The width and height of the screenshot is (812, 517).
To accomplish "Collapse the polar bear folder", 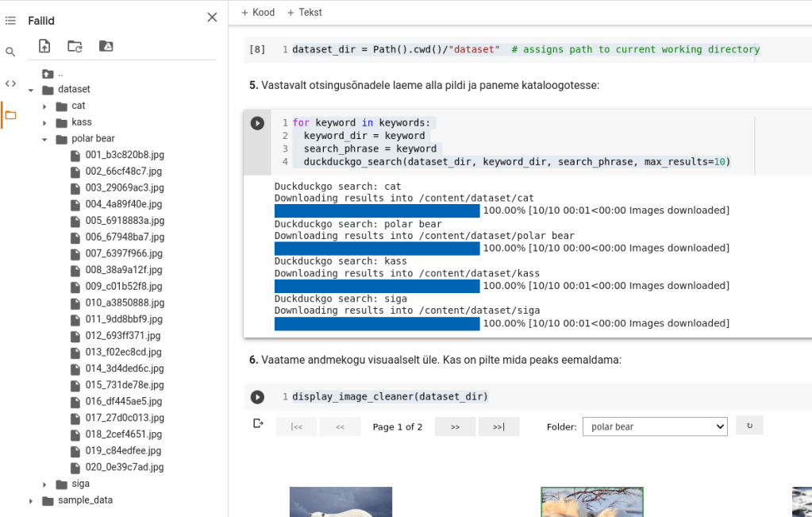I will [45, 139].
